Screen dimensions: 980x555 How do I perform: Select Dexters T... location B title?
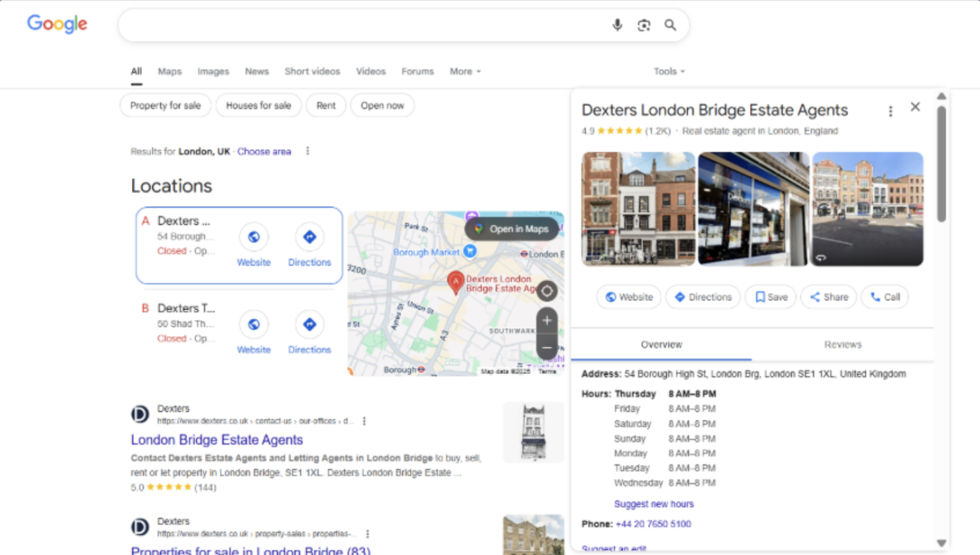tap(186, 308)
